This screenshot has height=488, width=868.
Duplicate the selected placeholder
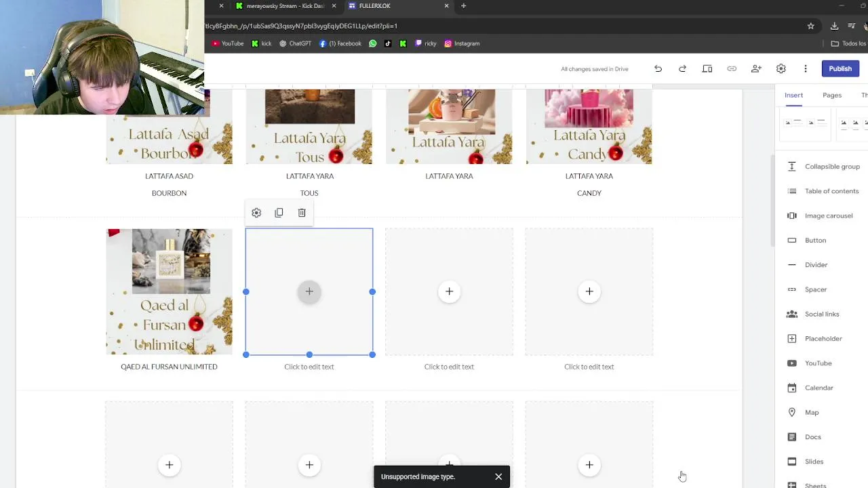[279, 213]
